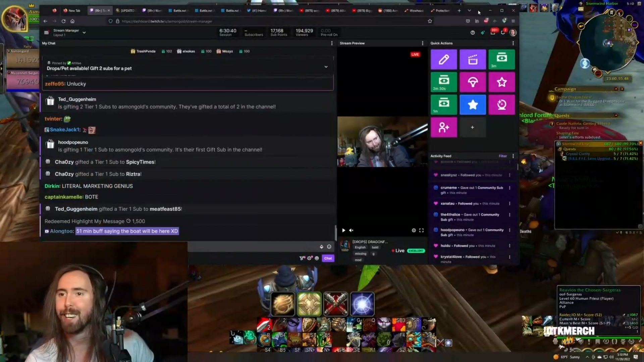The image size is (644, 362).
Task: Open options for crumeme gift activity
Action: [x=509, y=188]
